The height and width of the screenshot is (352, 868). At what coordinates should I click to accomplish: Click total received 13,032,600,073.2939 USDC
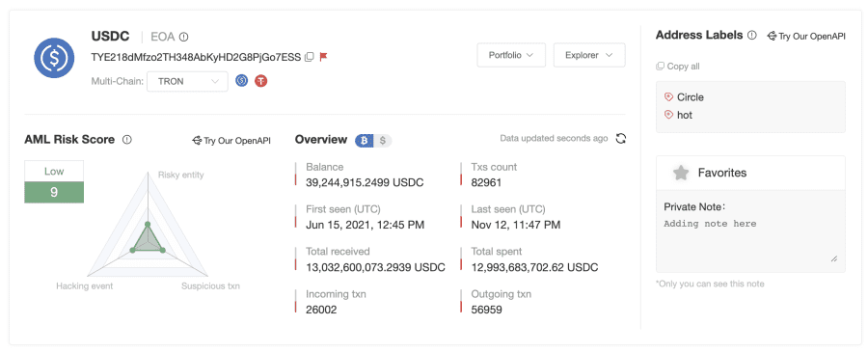tap(375, 267)
